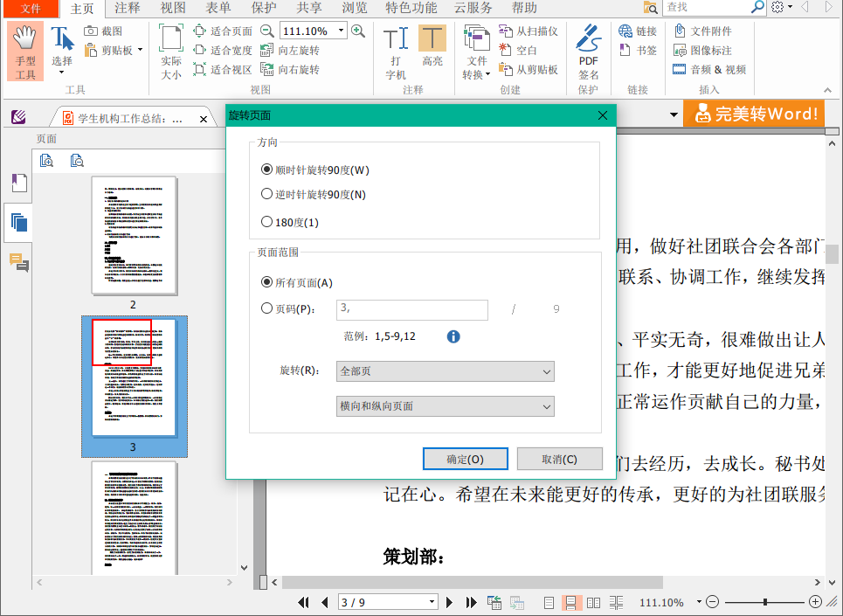Click the 完美转Word button
Viewport: 843px width, 616px height.
(x=753, y=113)
